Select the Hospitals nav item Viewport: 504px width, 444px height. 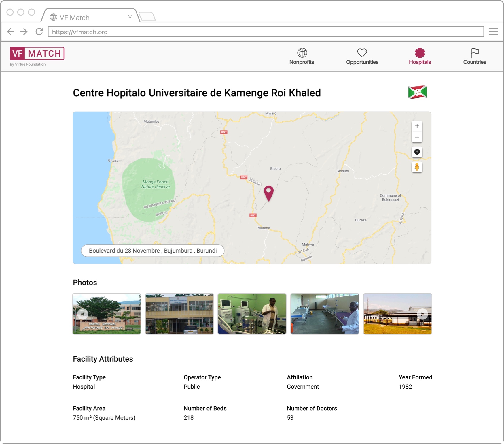pos(420,57)
